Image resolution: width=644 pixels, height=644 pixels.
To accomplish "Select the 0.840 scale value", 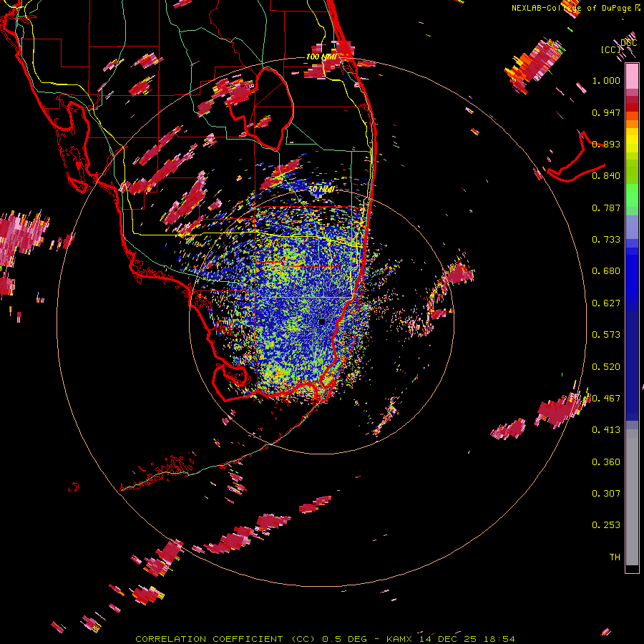I will 606,176.
